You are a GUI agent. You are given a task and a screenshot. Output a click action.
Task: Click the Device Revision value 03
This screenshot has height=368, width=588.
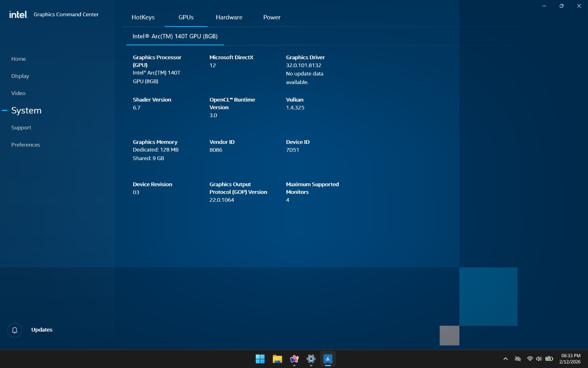pos(136,192)
